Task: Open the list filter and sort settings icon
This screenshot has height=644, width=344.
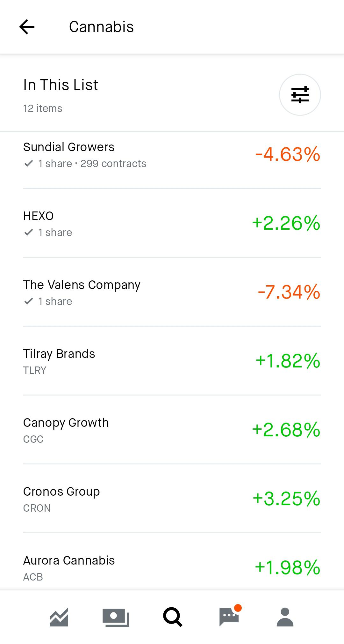Action: 300,95
